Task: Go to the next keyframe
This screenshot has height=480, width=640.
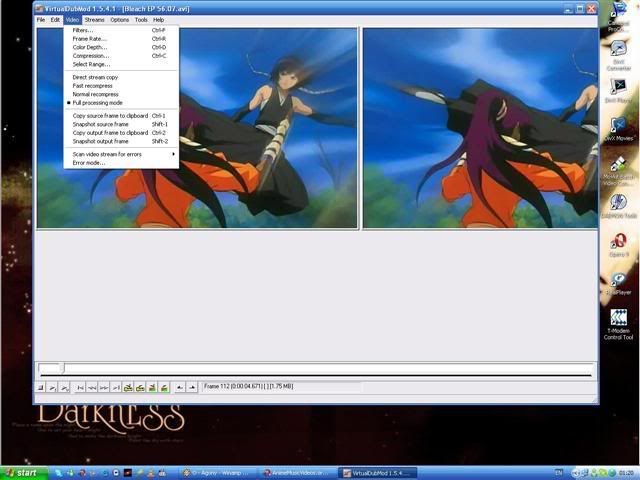Action: (140, 387)
